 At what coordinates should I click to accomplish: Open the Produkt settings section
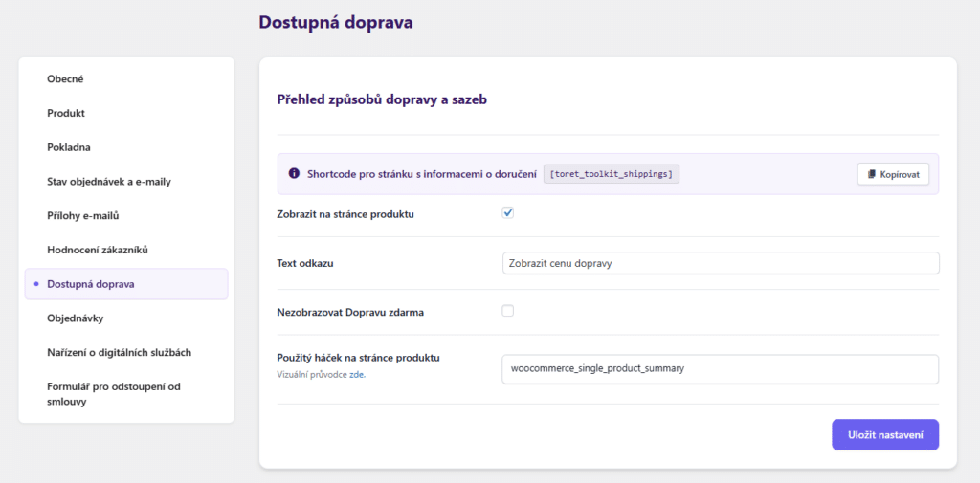point(66,113)
